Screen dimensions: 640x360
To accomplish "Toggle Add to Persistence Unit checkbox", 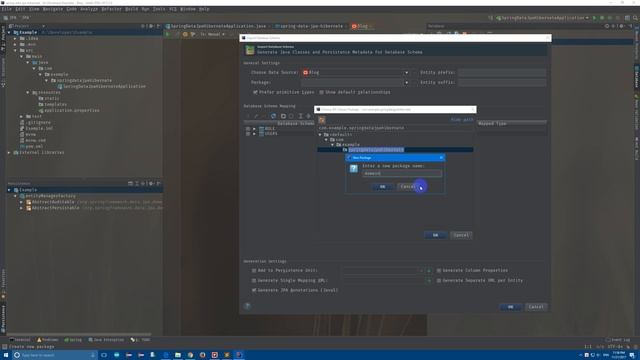I will tap(254, 270).
